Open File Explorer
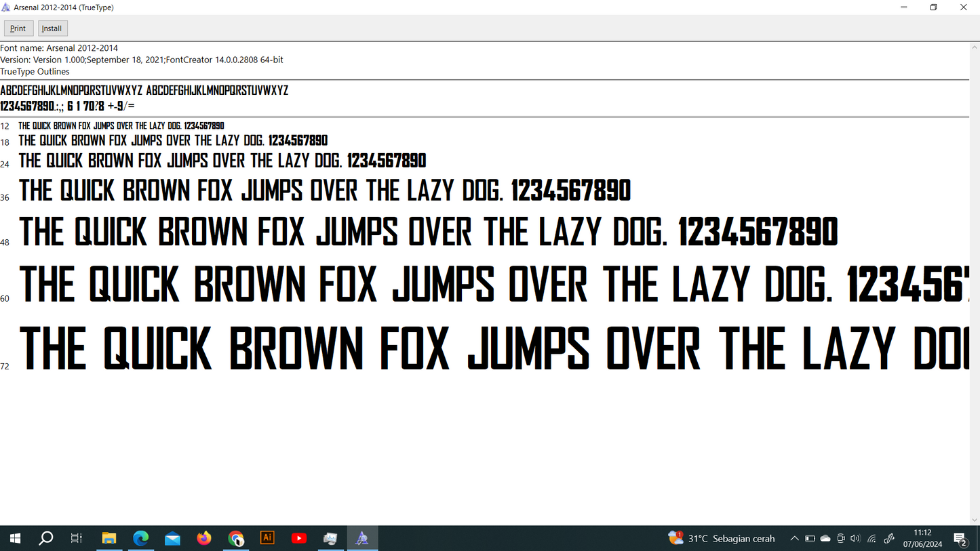 [109, 538]
